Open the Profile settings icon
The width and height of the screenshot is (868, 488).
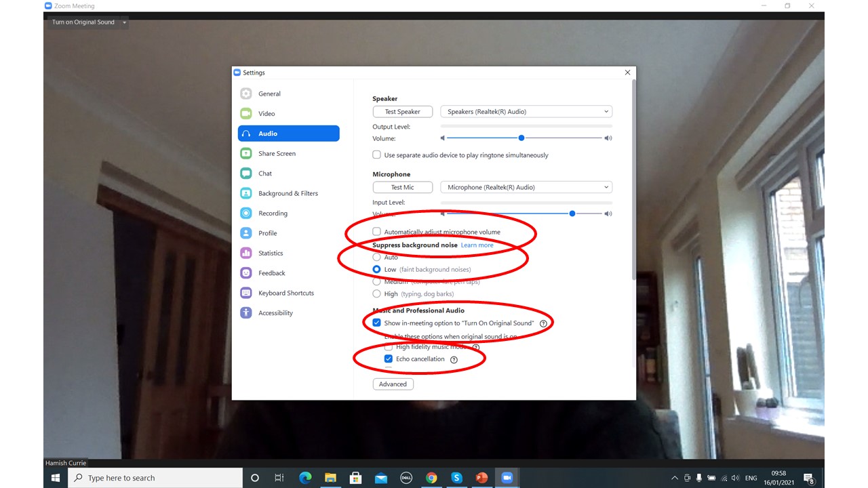[246, 233]
